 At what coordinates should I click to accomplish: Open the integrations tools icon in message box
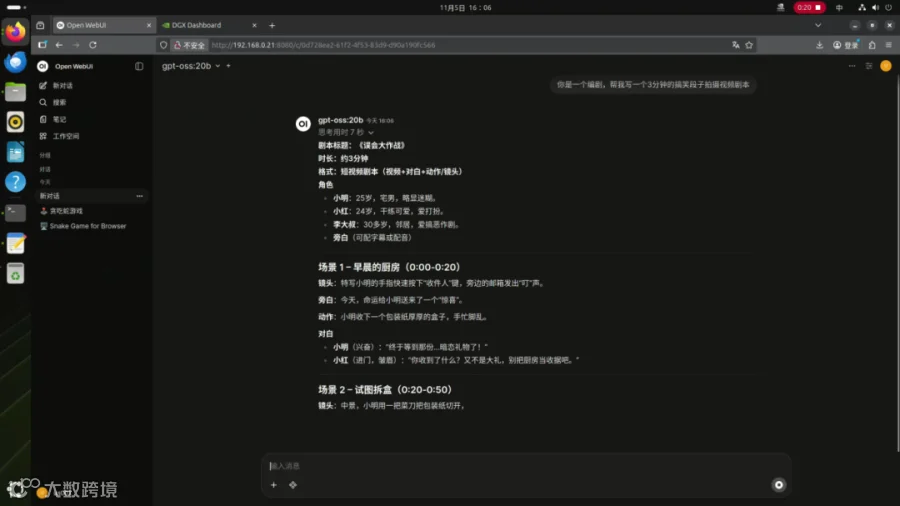(293, 485)
